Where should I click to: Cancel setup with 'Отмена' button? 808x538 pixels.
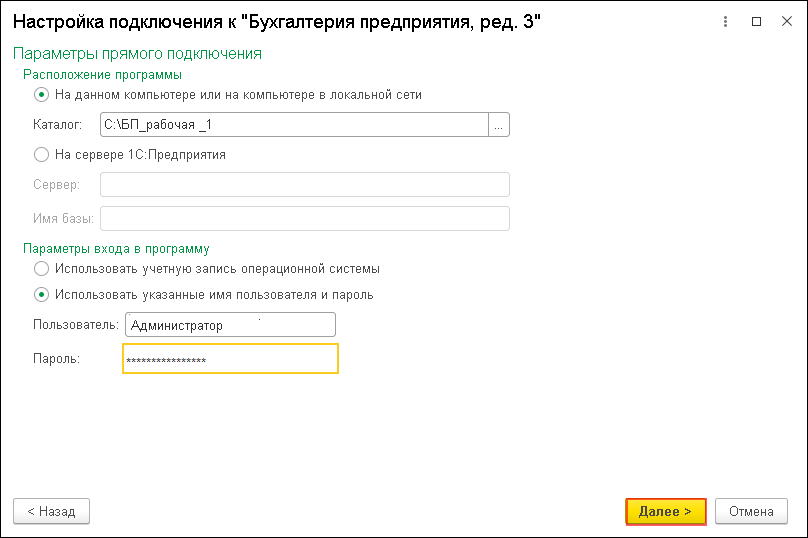click(x=751, y=511)
